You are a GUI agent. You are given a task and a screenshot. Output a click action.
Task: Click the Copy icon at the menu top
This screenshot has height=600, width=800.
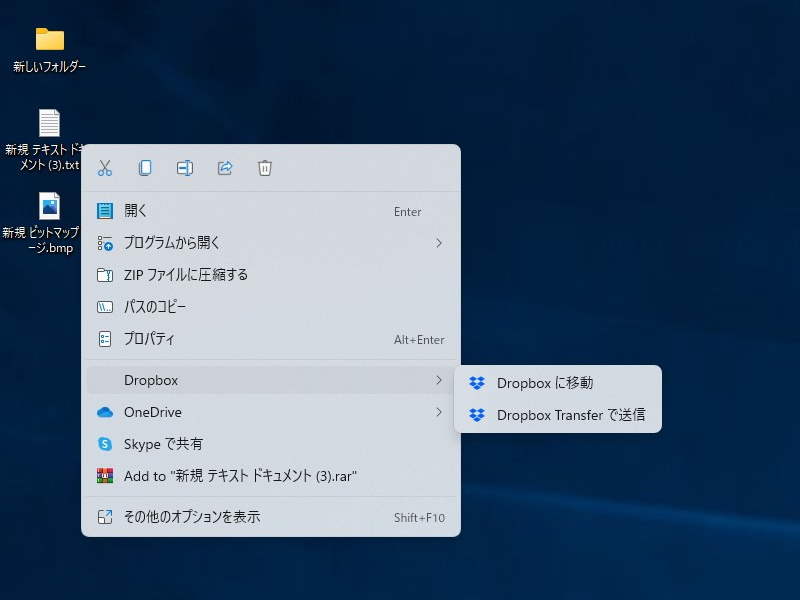click(x=144, y=168)
